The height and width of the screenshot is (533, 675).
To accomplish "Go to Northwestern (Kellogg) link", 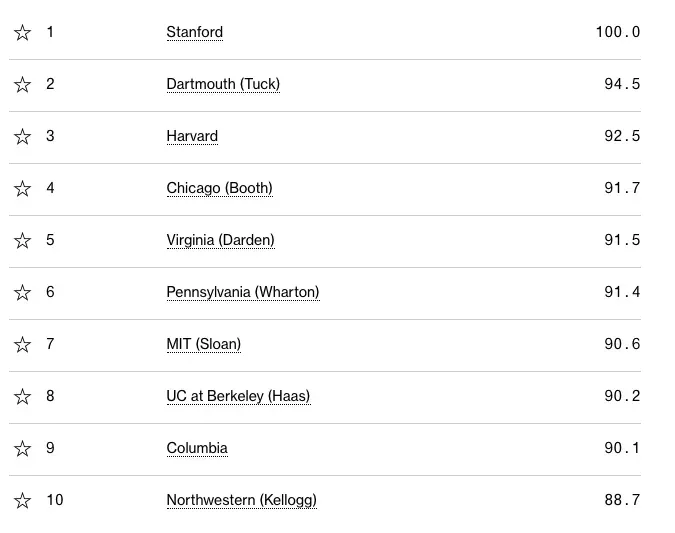I will [x=242, y=501].
